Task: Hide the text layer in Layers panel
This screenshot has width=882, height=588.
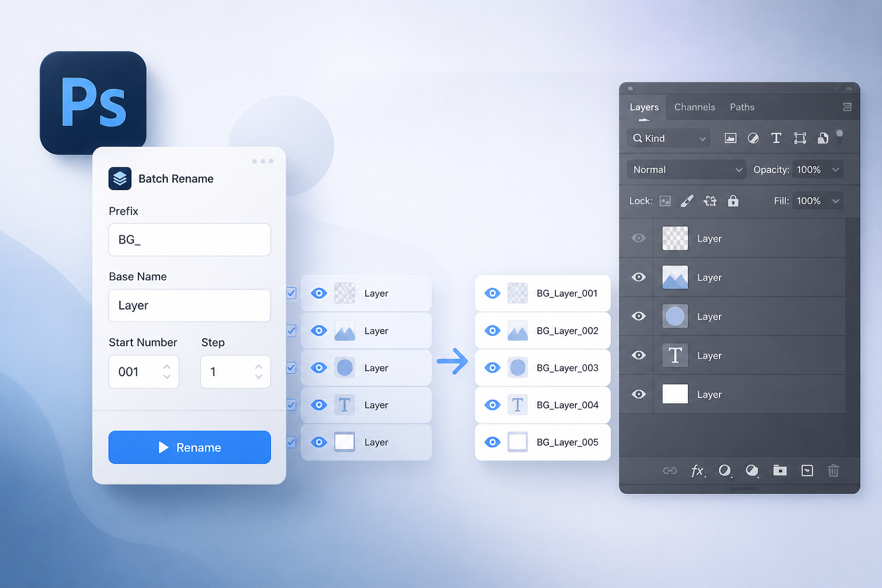Action: tap(639, 355)
